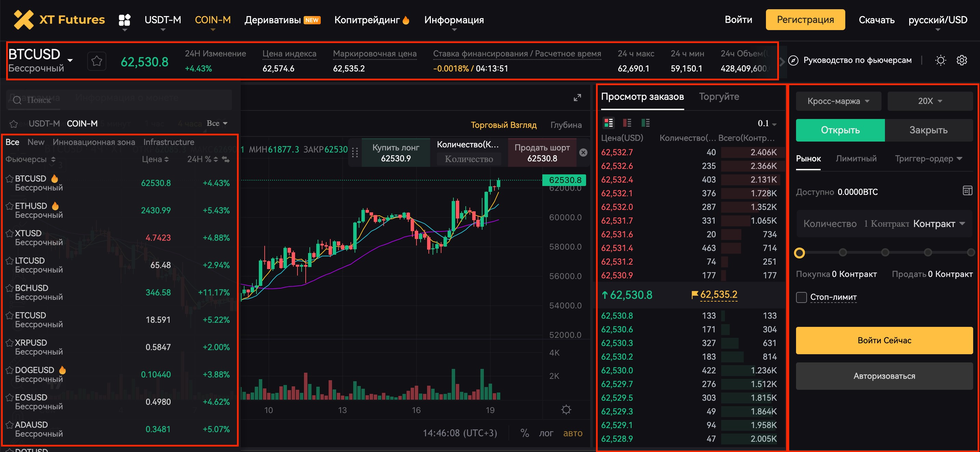
Task: Toggle лог scale on chart
Action: 546,433
